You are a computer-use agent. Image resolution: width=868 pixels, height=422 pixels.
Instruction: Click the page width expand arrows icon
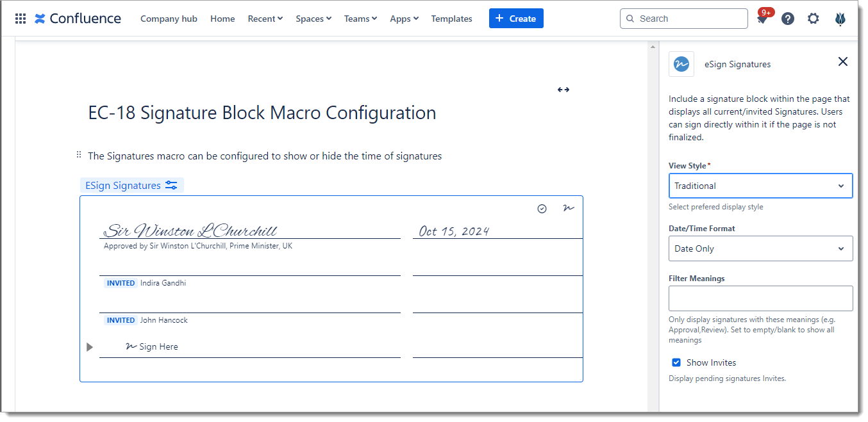point(563,90)
